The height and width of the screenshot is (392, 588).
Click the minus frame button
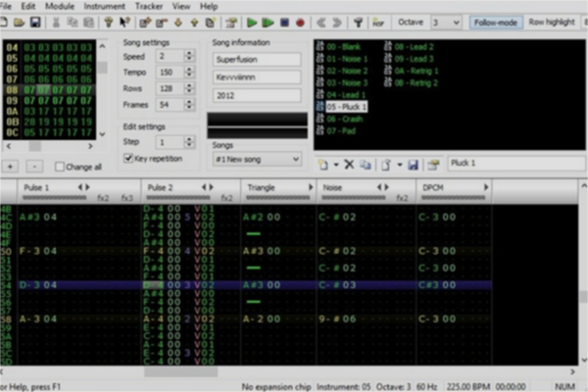coord(34,167)
